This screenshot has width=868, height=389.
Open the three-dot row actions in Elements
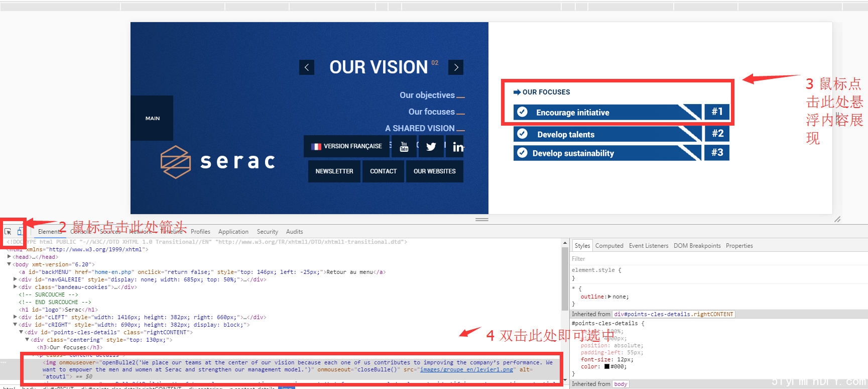(3, 362)
